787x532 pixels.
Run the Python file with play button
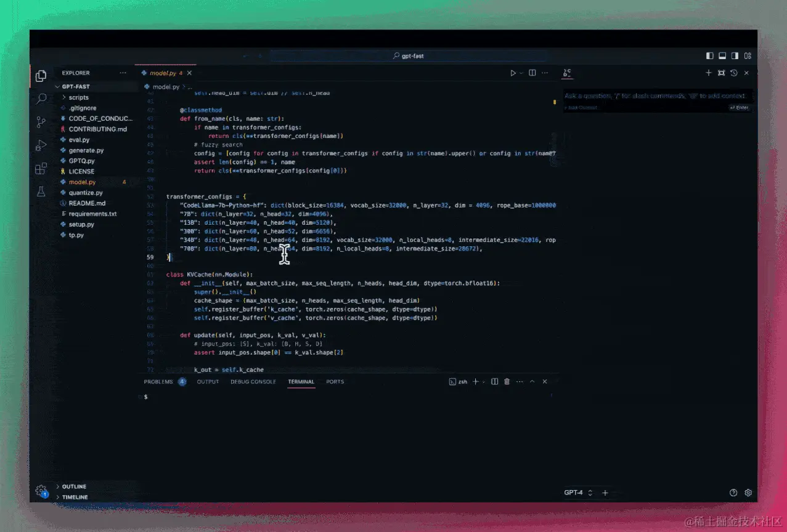click(513, 73)
